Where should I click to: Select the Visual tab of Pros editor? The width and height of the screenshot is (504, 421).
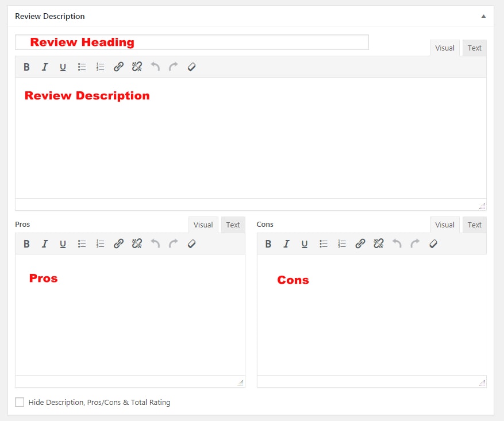[203, 225]
